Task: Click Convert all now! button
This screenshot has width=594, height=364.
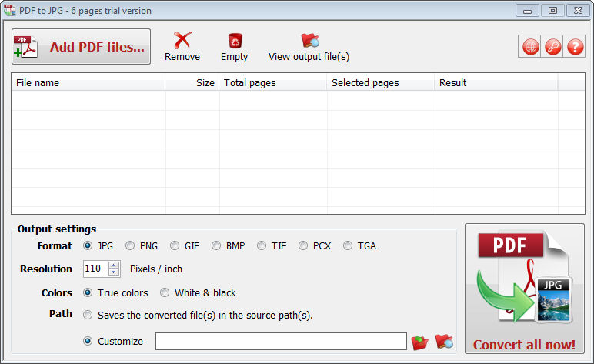Action: click(525, 289)
